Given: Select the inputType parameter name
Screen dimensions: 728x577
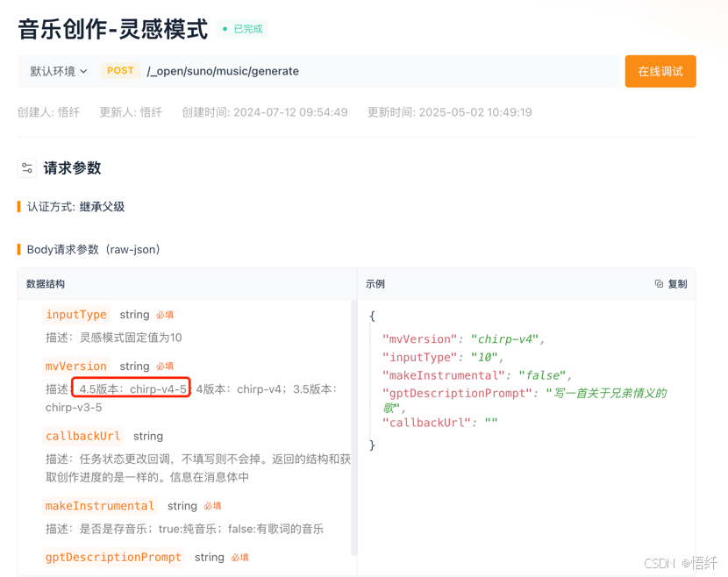Looking at the screenshot, I should click(x=76, y=314).
